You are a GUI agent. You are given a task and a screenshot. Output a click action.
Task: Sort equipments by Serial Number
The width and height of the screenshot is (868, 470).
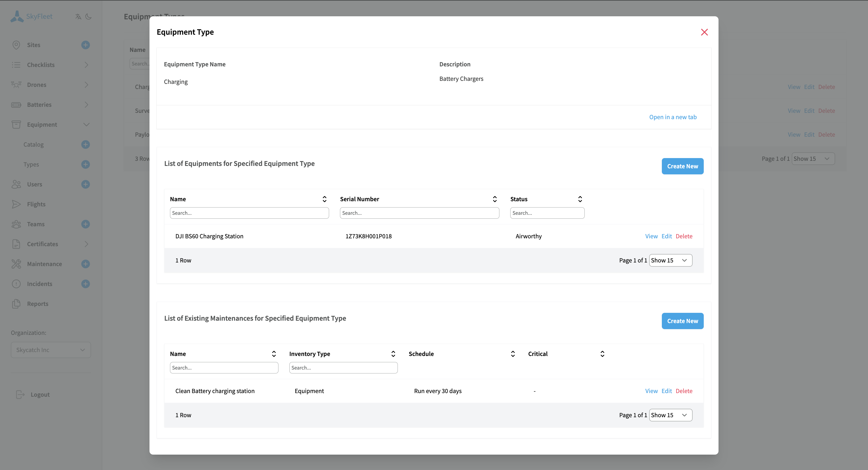click(x=495, y=199)
